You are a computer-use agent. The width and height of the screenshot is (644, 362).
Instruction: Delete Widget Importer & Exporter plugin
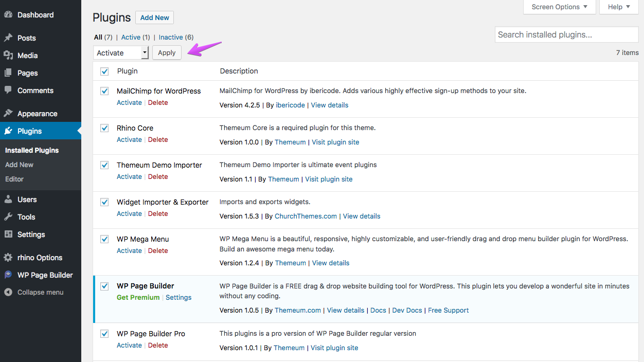coord(158,213)
